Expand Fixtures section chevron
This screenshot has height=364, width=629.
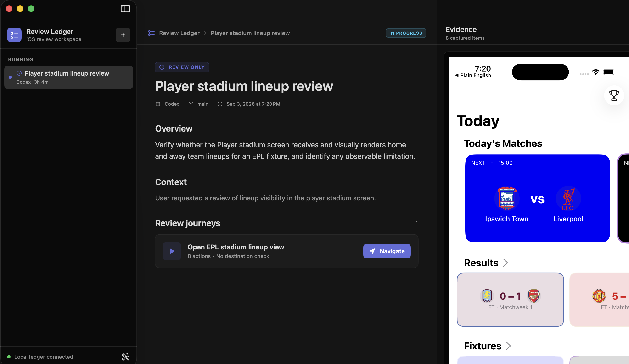pyautogui.click(x=508, y=346)
